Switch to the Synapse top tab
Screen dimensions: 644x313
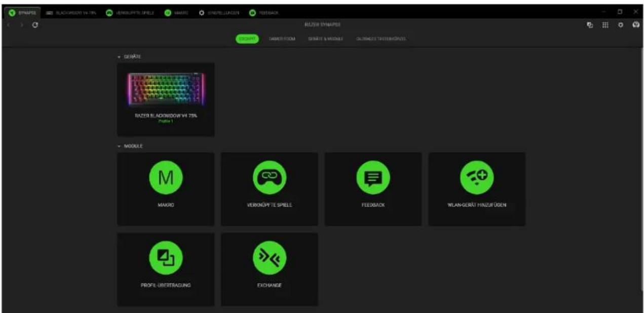(22, 12)
